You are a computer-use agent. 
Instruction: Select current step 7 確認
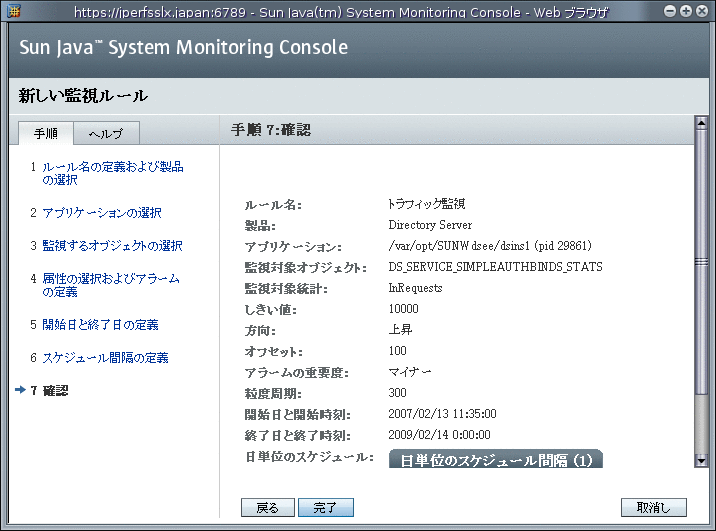49,390
